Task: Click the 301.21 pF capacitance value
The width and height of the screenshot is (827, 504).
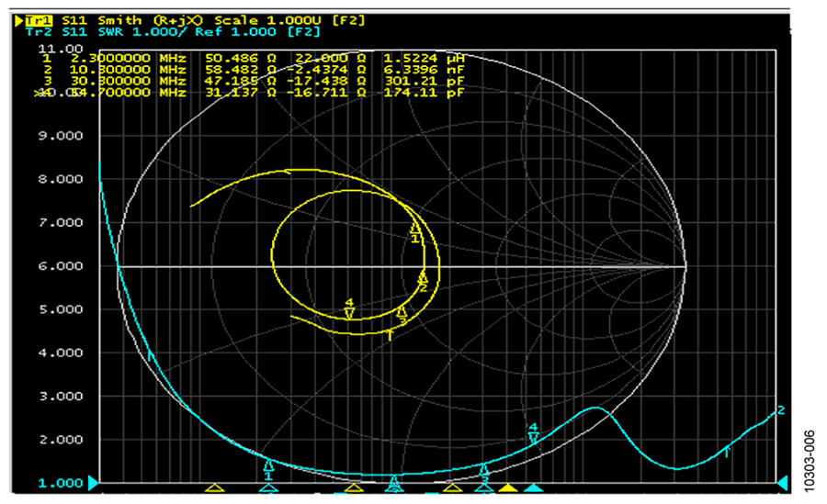Action: pyautogui.click(x=424, y=81)
